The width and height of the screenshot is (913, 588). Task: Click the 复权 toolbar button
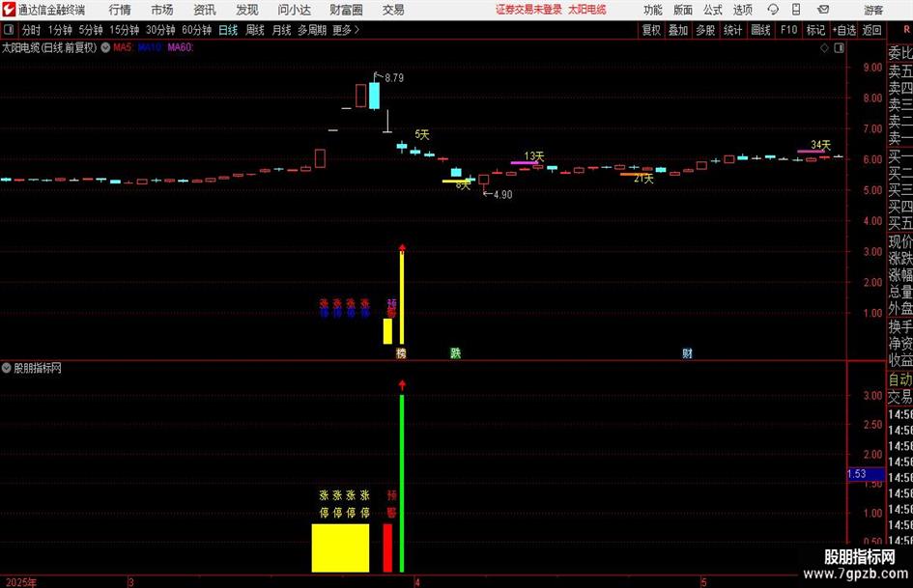tap(651, 30)
